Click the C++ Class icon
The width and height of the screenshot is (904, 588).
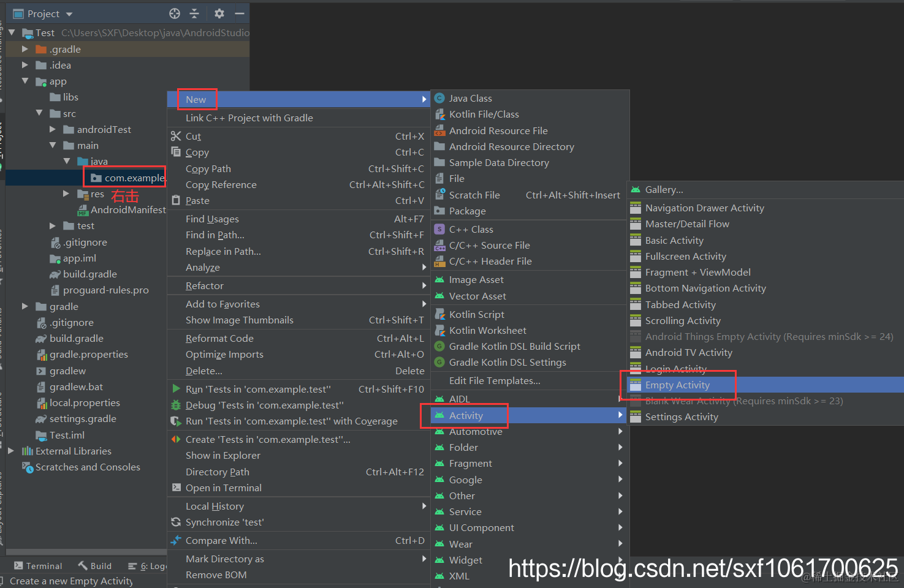[439, 229]
